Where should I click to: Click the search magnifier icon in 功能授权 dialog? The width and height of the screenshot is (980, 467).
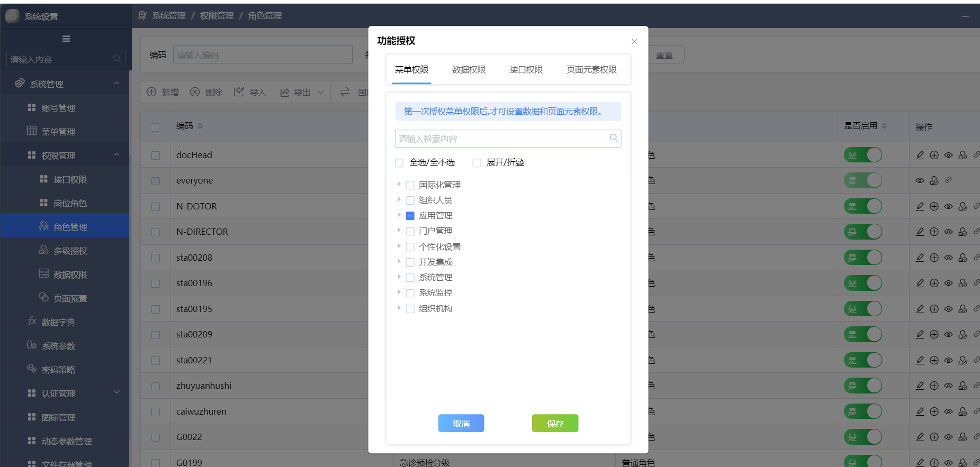[x=614, y=138]
